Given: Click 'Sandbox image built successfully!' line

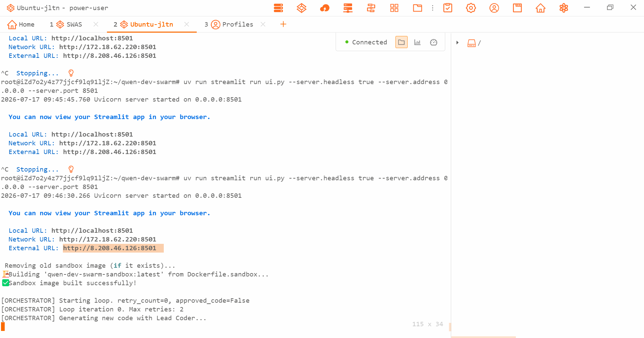Looking at the screenshot, I should pos(72,283).
